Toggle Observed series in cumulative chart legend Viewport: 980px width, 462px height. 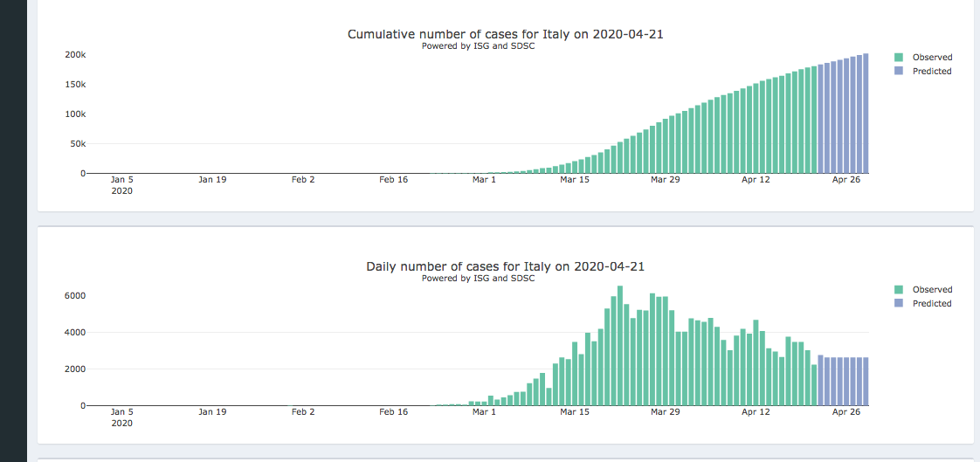coord(932,58)
